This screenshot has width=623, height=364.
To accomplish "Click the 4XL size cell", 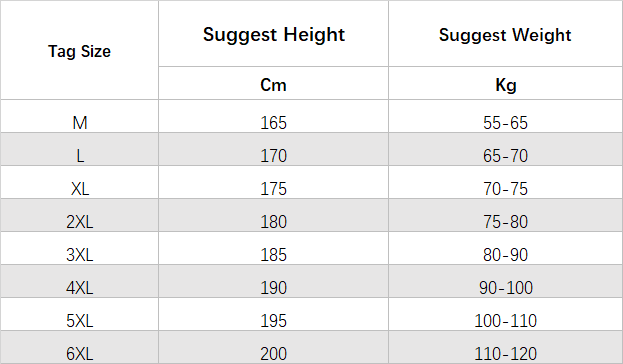I will pyautogui.click(x=79, y=281).
